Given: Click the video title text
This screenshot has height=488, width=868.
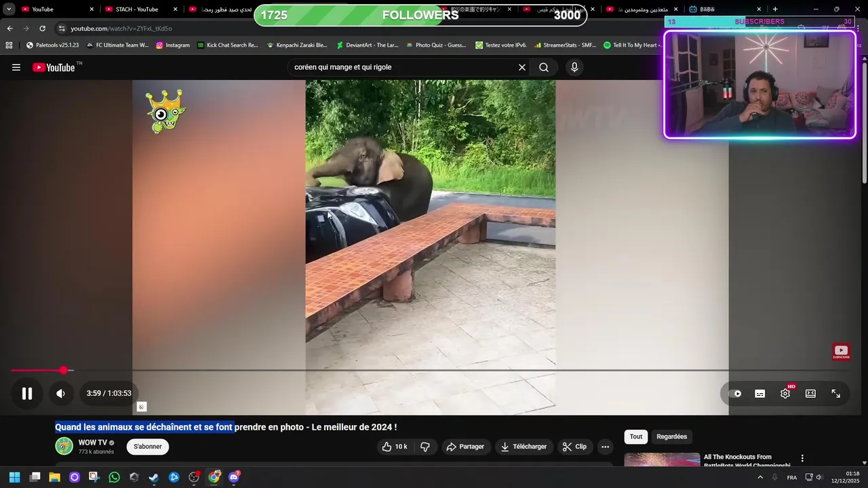Looking at the screenshot, I should 226,427.
